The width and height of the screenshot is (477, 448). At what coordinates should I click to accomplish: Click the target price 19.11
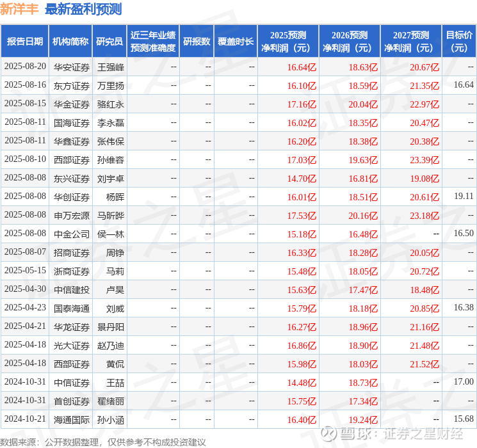click(x=464, y=196)
